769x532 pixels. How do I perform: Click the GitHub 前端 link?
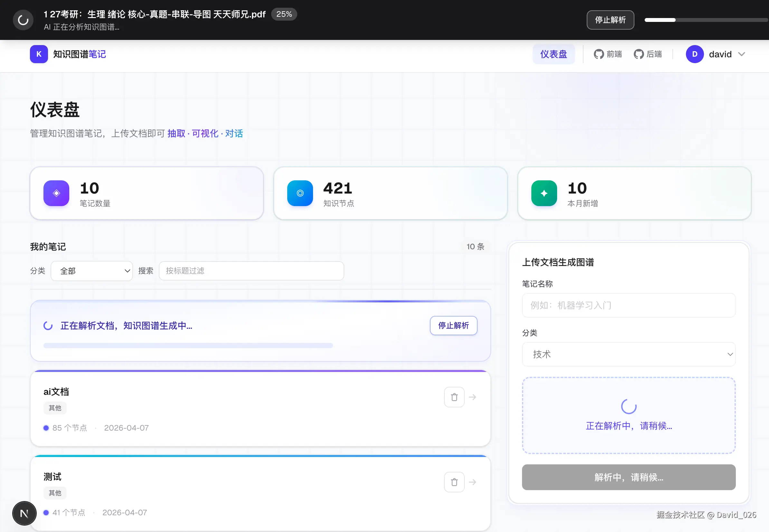pyautogui.click(x=608, y=54)
